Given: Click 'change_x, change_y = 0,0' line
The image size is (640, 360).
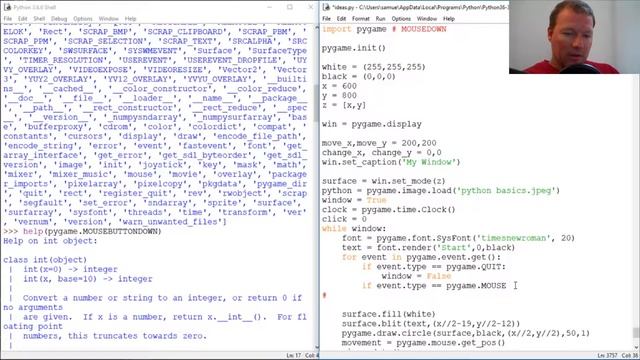Looking at the screenshot, I should [x=381, y=153].
